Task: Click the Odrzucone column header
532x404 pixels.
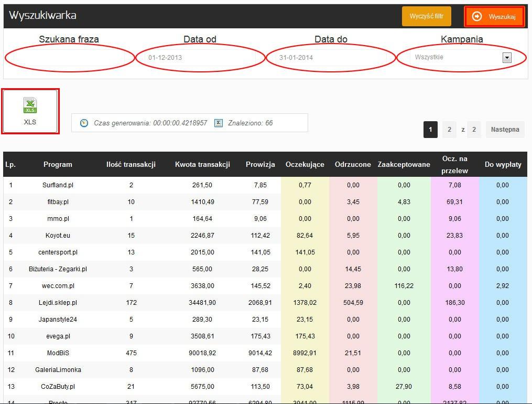Action: (353, 164)
